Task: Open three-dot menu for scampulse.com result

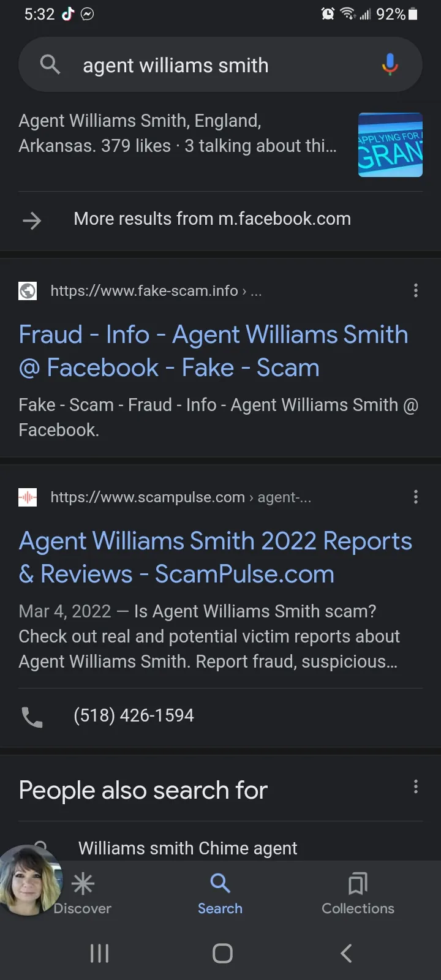Action: tap(416, 497)
